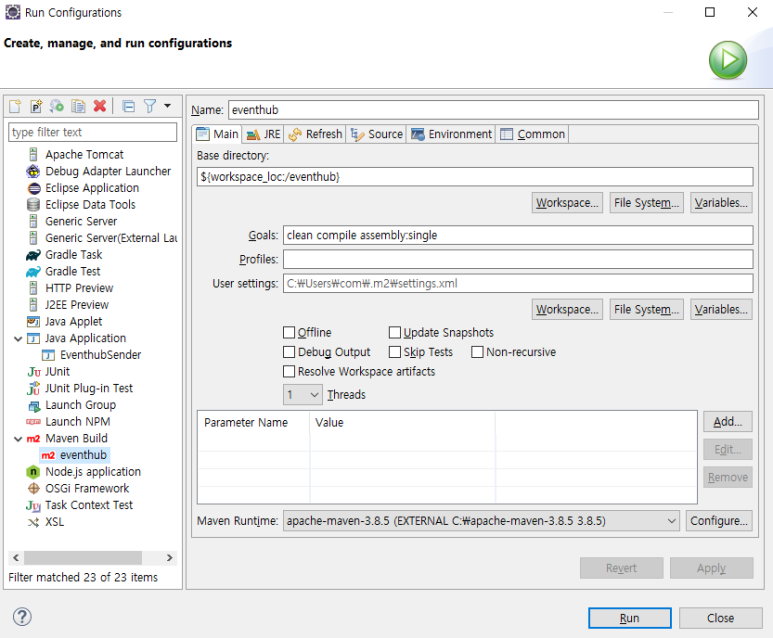The image size is (773, 638).
Task: Click the Profiles input field
Action: (x=518, y=259)
